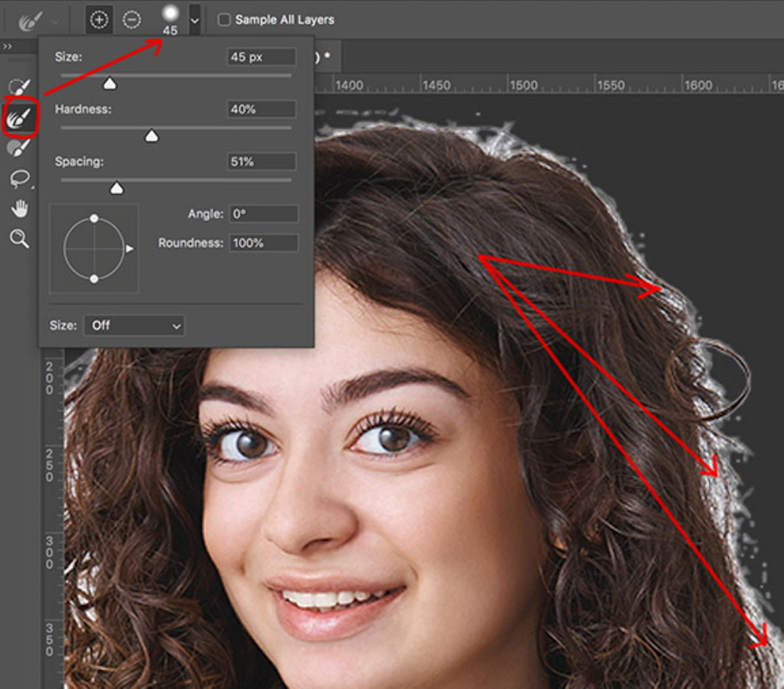Click the 1500 mark on the horizontal ruler
This screenshot has height=689, width=784.
(523, 86)
